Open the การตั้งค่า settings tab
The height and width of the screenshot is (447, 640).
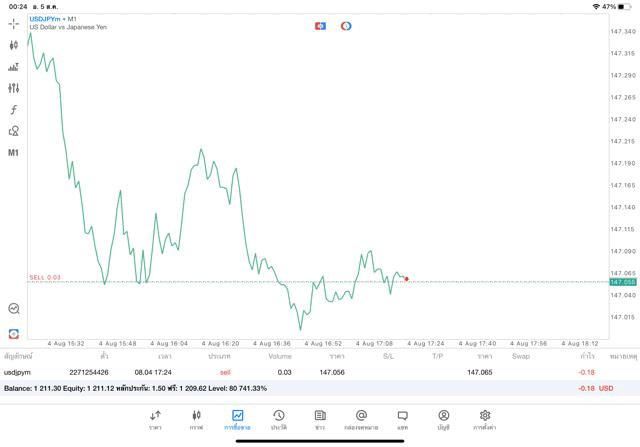pos(485,419)
